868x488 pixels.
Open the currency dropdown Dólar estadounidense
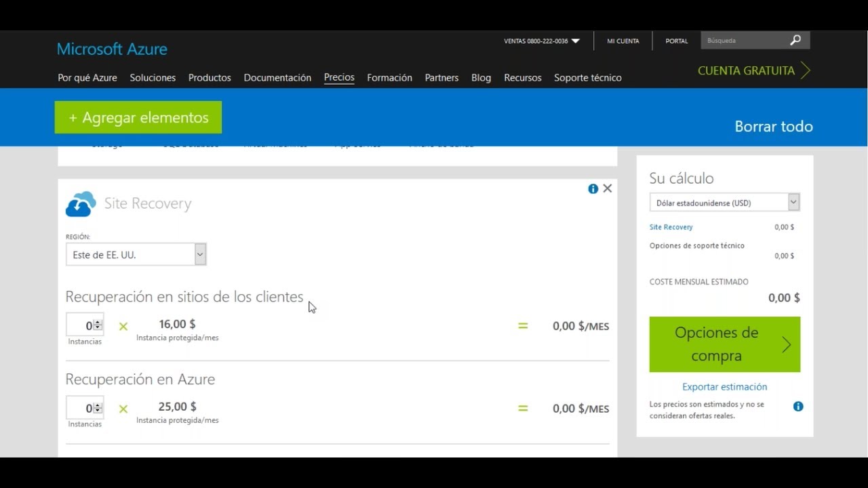point(725,203)
